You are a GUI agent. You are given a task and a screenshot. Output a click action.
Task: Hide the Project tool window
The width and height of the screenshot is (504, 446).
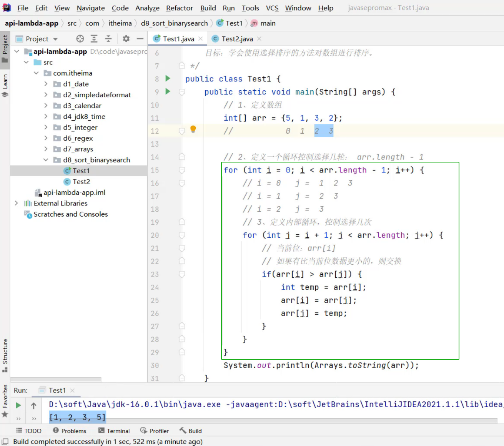(140, 38)
